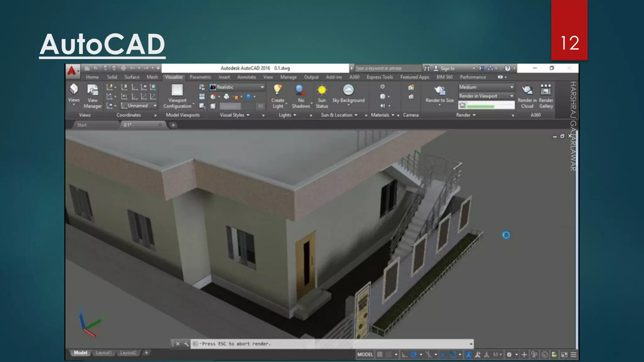
Task: Click the Sun Status icon
Action: 322,90
